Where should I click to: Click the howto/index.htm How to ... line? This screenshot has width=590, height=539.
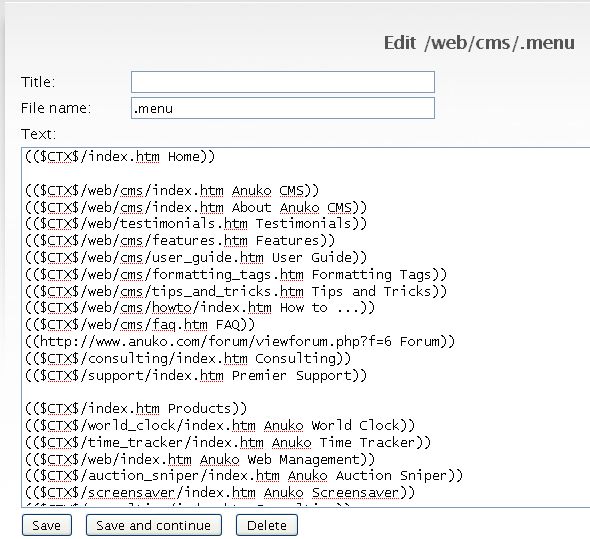(x=200, y=308)
